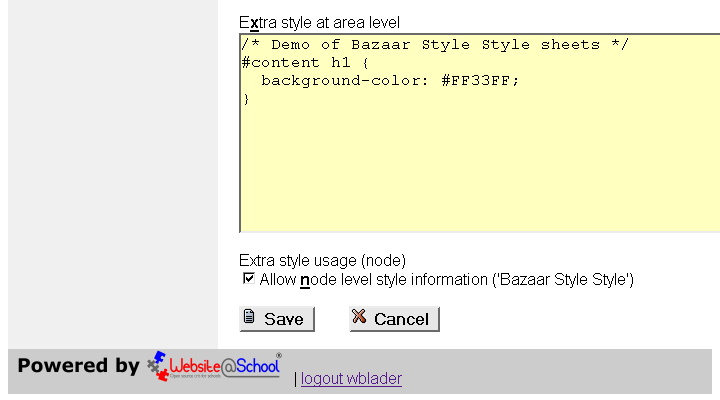
Task: Follow the logout wblader link
Action: pos(351,379)
